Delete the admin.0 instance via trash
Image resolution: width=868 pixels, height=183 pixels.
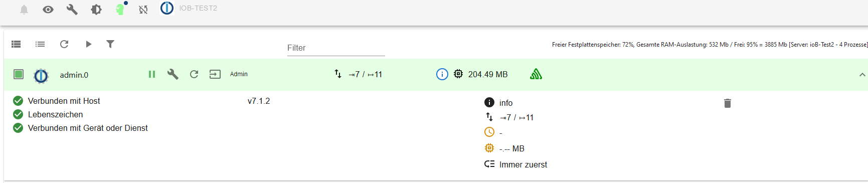728,103
